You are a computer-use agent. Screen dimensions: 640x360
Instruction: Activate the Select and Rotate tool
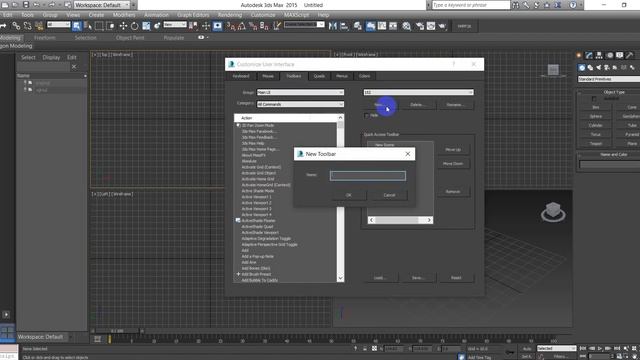(x=134, y=26)
